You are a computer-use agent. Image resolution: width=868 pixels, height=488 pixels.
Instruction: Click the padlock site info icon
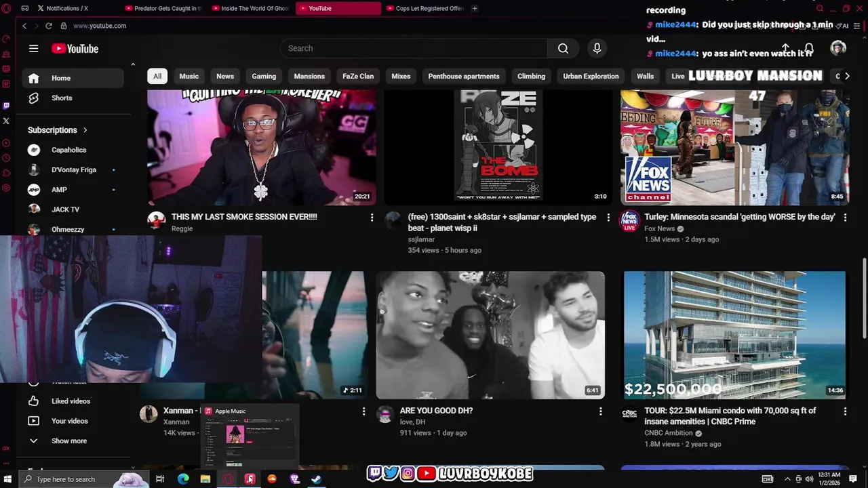[x=64, y=26]
